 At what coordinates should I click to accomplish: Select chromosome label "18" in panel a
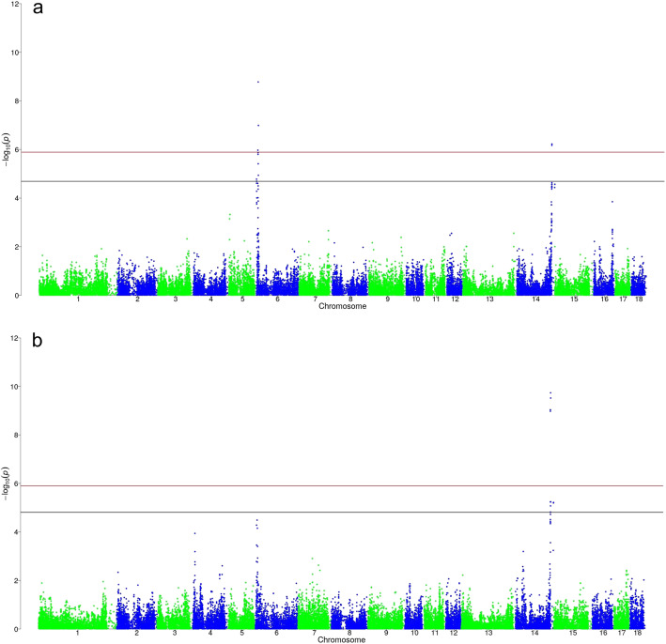coord(639,299)
